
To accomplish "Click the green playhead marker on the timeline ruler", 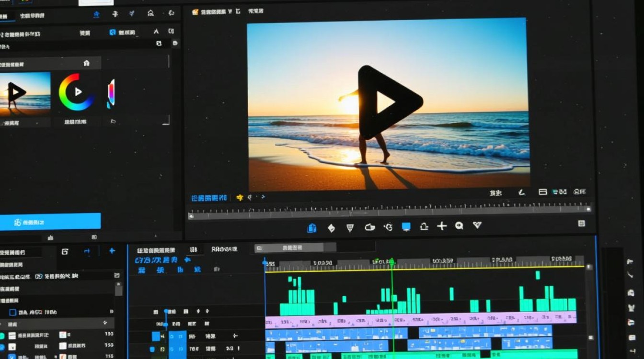I will pyautogui.click(x=391, y=262).
